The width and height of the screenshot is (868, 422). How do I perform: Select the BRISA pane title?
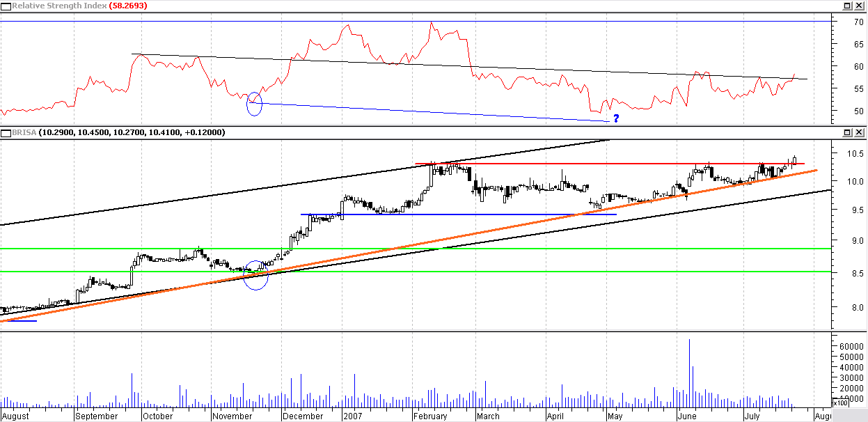tap(23, 132)
